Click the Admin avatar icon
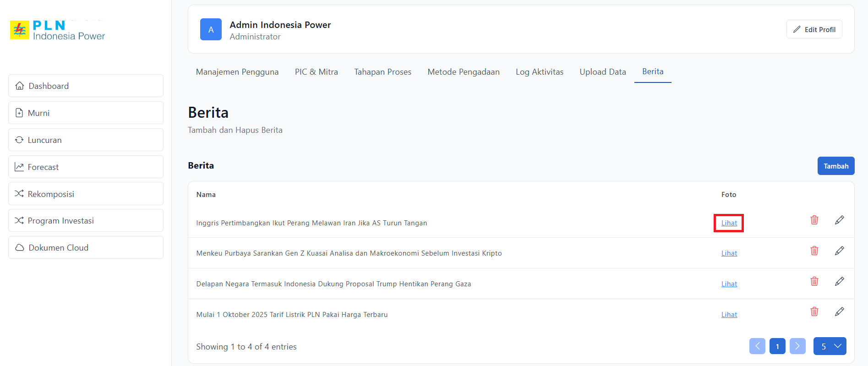This screenshot has height=366, width=868. [x=211, y=30]
